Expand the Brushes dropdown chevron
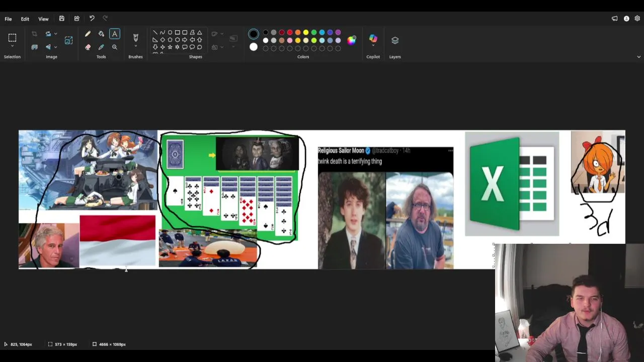Viewport: 644px width, 362px height. click(135, 47)
